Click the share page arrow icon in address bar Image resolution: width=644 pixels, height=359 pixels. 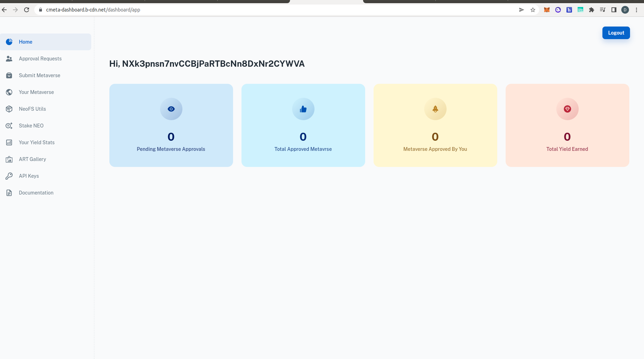click(522, 10)
